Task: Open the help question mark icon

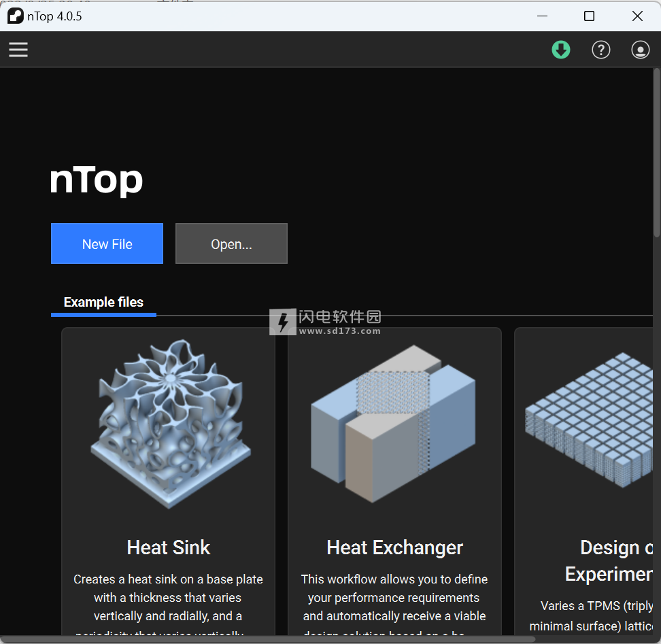Action: (x=601, y=50)
